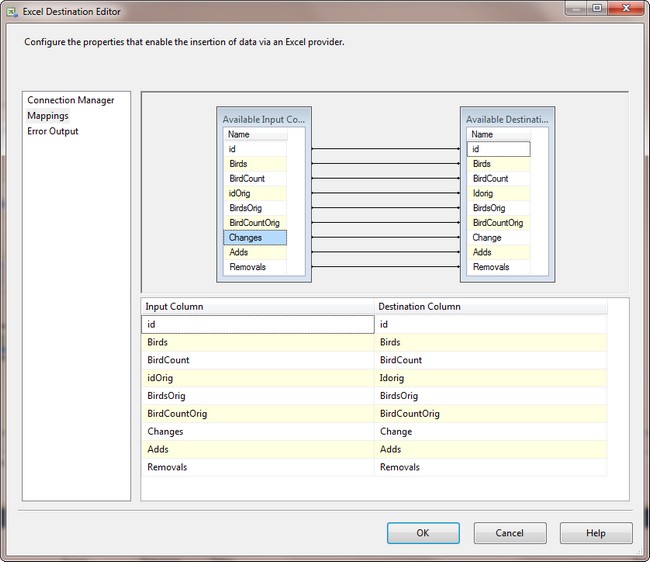Open the BirdsOrig Input Column grid cell
Viewport: 650px width, 562px height.
tap(258, 396)
